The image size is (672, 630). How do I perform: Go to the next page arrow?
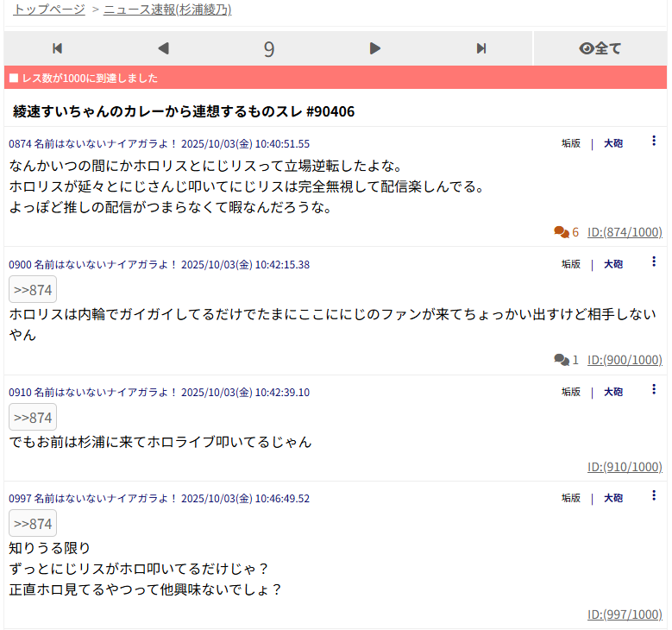point(374,48)
